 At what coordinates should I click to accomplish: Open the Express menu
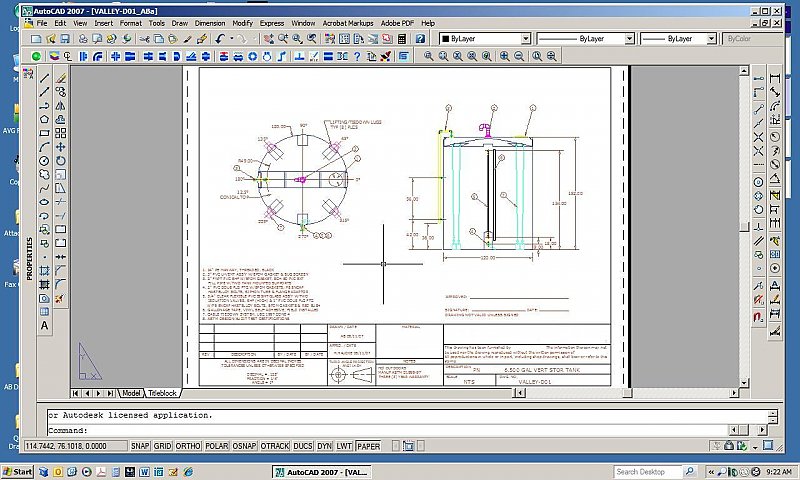[271, 22]
